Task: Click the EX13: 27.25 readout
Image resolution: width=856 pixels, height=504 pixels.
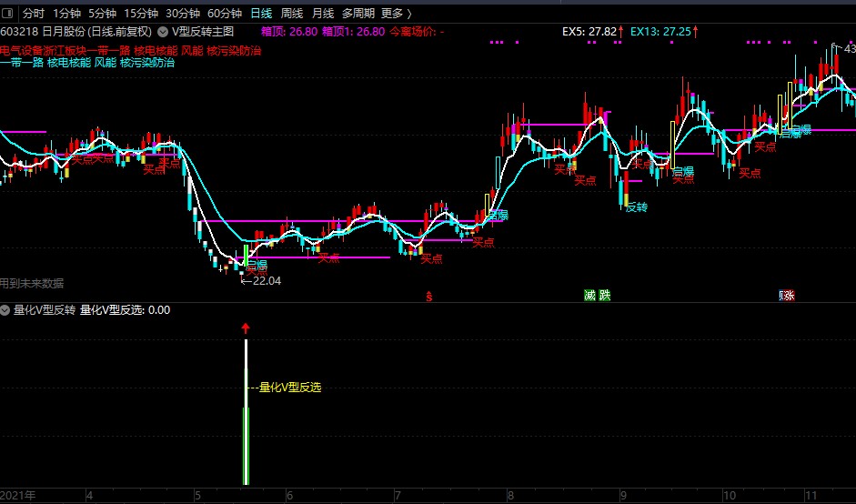Action: pyautogui.click(x=664, y=32)
